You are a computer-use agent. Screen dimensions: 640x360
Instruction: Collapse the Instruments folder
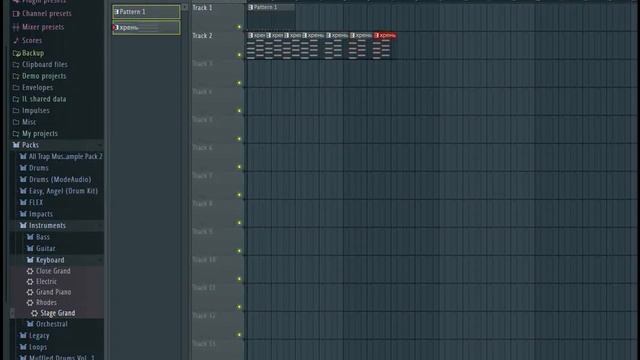pyautogui.click(x=42, y=225)
